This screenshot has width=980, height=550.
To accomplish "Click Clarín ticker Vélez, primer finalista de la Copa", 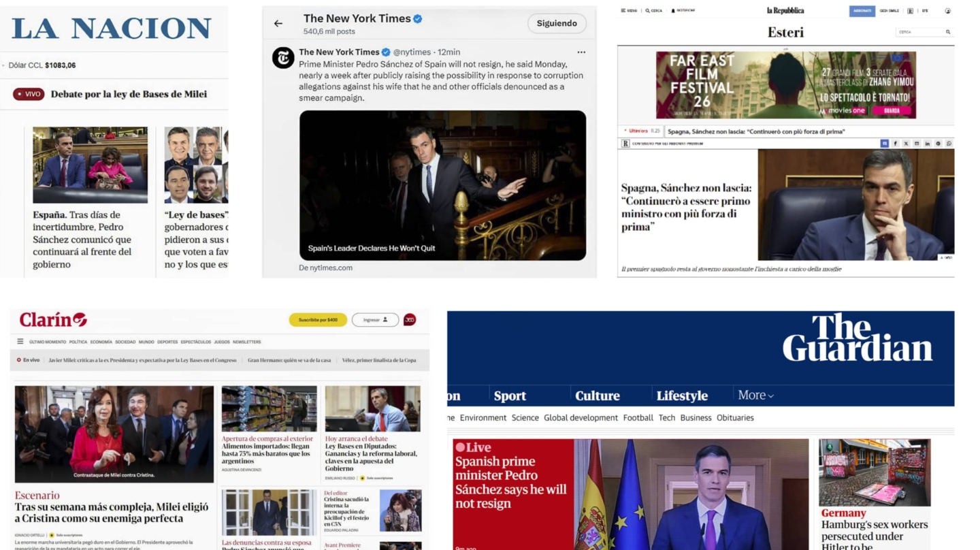I will click(379, 360).
